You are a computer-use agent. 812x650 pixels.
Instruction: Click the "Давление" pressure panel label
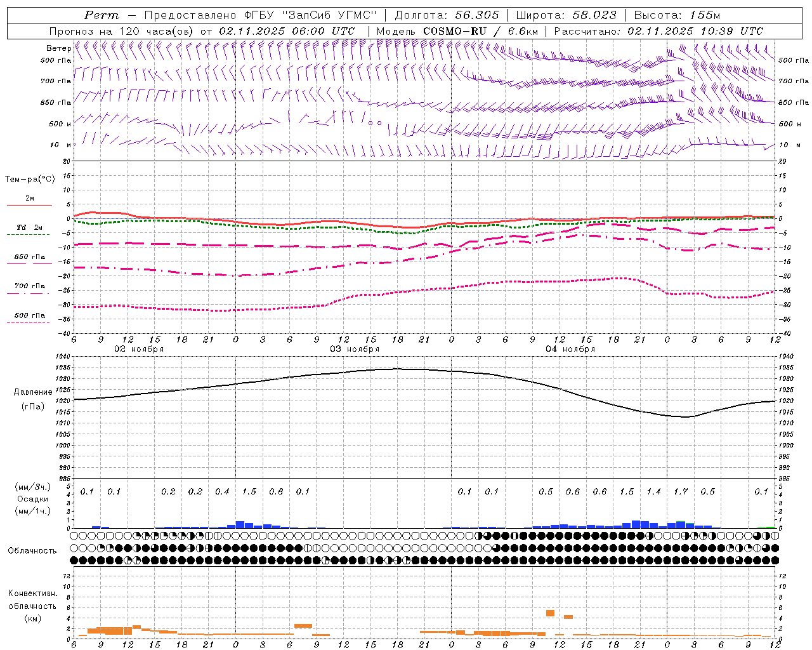coord(33,392)
